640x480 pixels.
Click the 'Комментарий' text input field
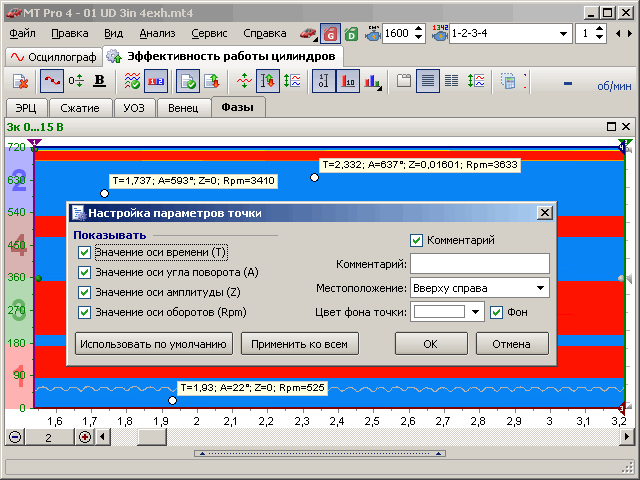point(480,263)
